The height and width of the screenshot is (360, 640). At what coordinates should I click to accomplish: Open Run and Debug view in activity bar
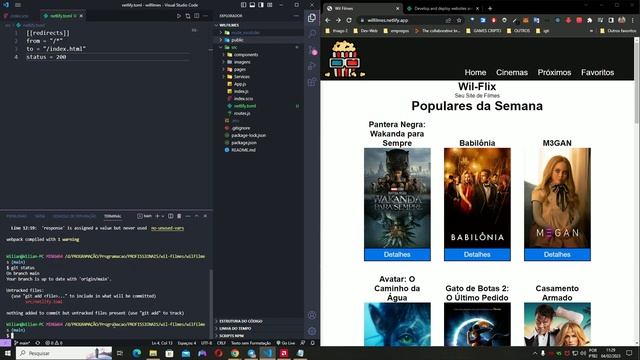point(312,66)
